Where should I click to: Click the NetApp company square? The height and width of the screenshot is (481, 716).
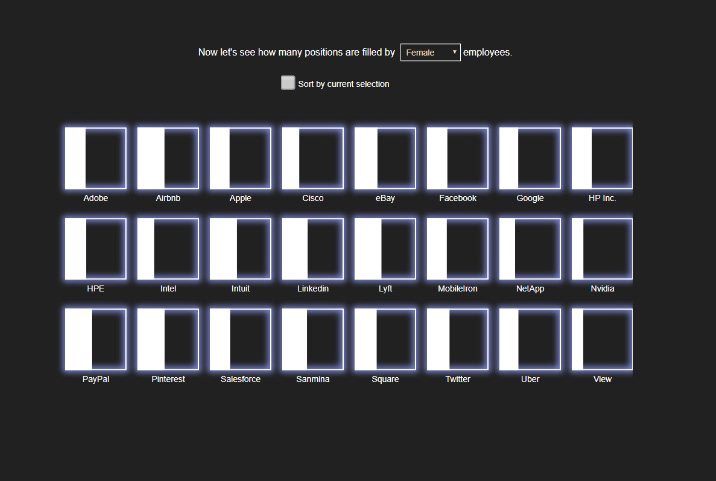click(x=530, y=249)
